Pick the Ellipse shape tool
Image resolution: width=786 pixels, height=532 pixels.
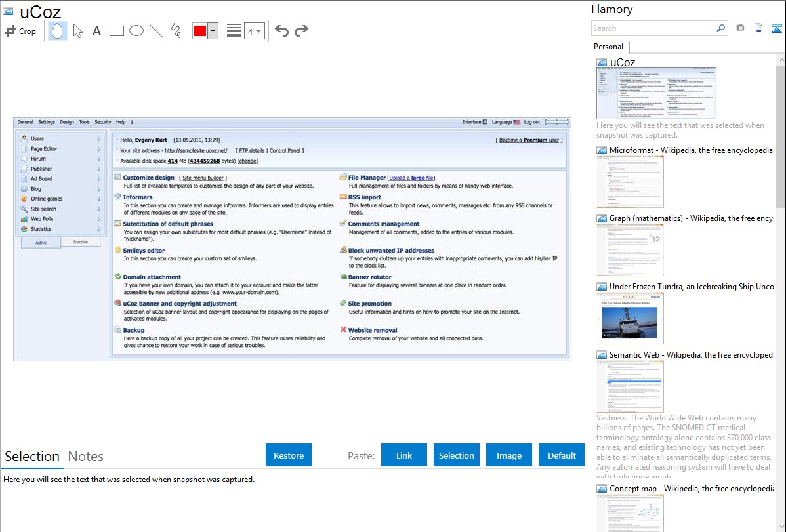pyautogui.click(x=136, y=31)
